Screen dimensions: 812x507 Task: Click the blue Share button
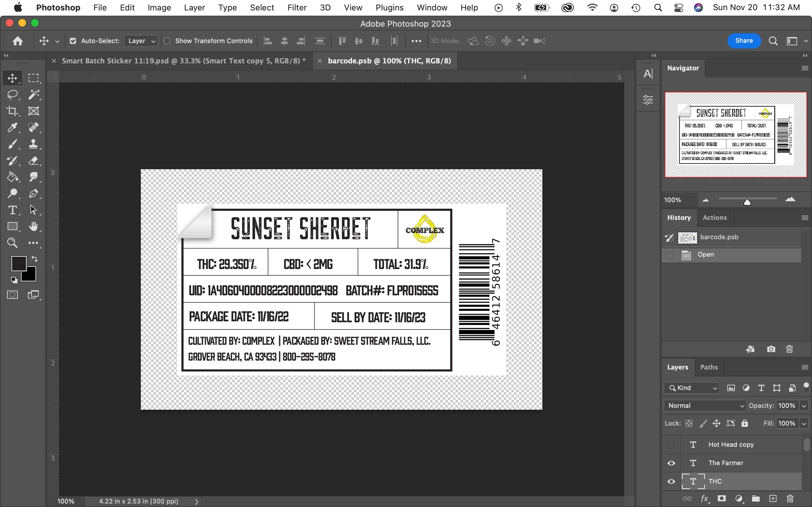point(743,41)
